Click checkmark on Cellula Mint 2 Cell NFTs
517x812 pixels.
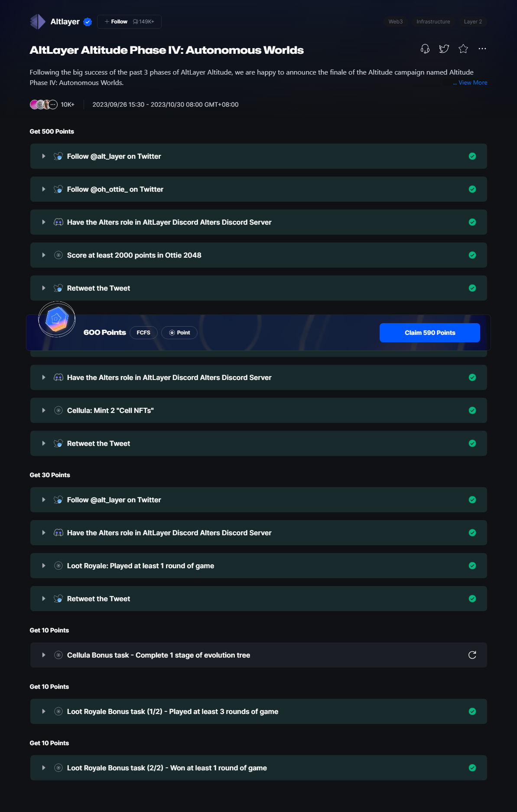coord(472,410)
